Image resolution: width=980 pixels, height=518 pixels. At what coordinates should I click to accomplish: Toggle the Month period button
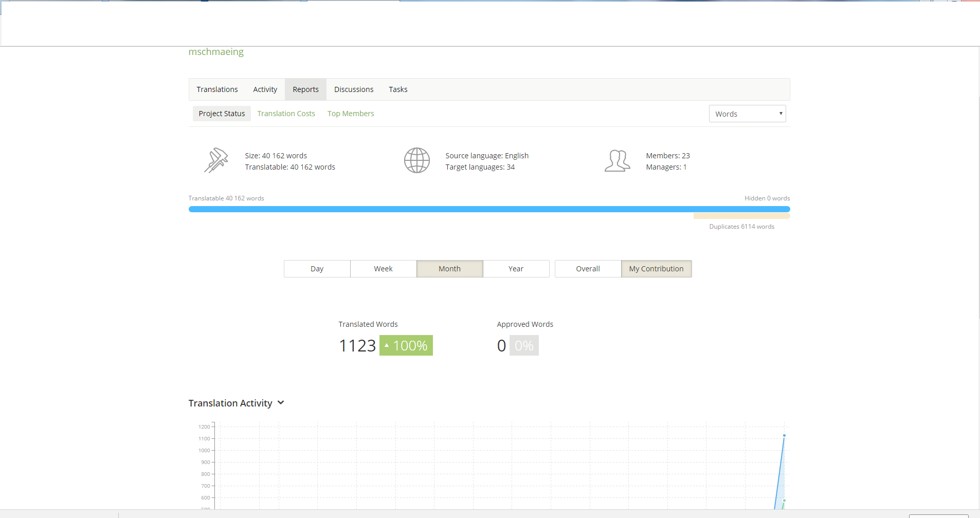(x=449, y=269)
